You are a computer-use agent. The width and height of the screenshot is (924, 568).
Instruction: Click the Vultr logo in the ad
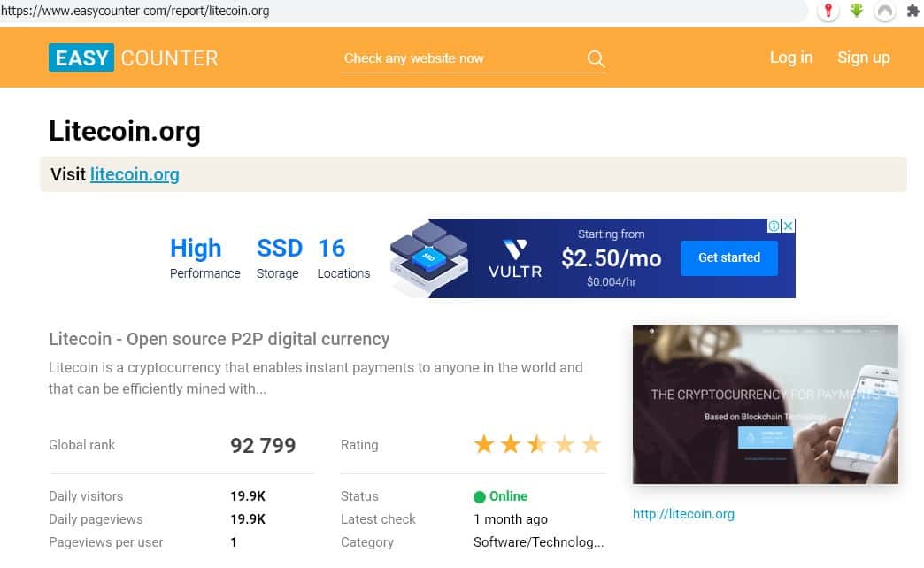click(x=514, y=258)
